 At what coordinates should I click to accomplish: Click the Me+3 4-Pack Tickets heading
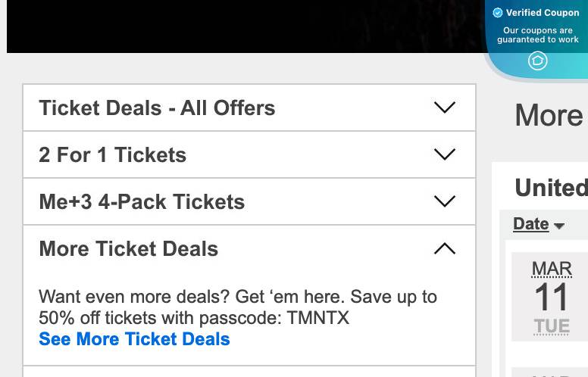tap(142, 201)
